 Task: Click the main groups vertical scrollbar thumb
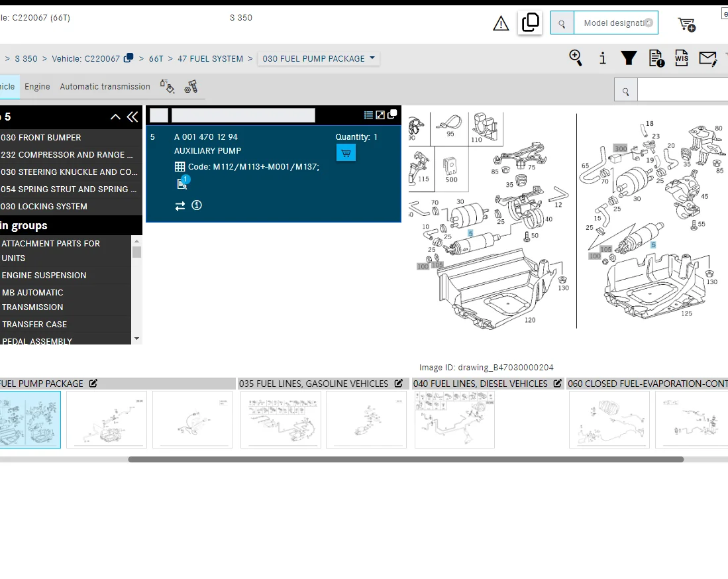pos(136,252)
